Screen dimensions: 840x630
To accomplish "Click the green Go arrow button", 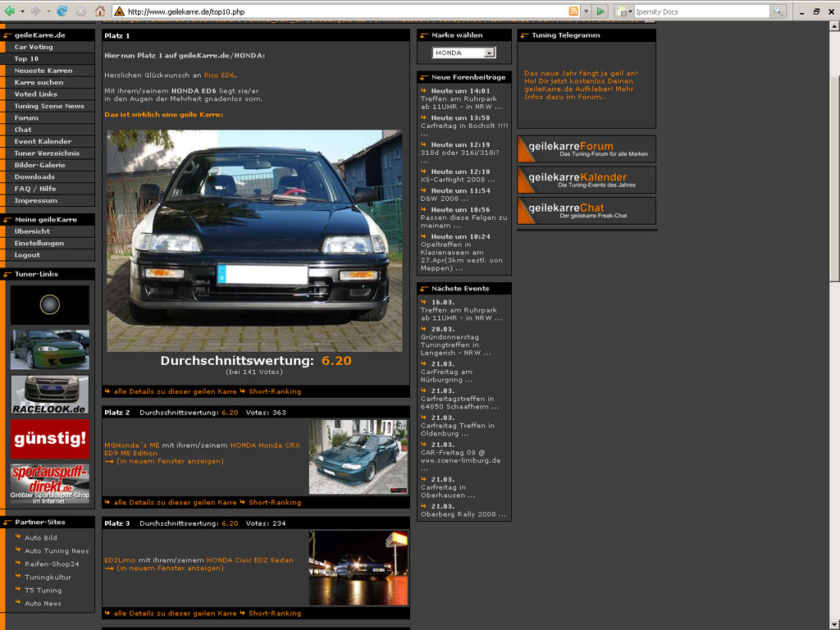I will tap(600, 11).
